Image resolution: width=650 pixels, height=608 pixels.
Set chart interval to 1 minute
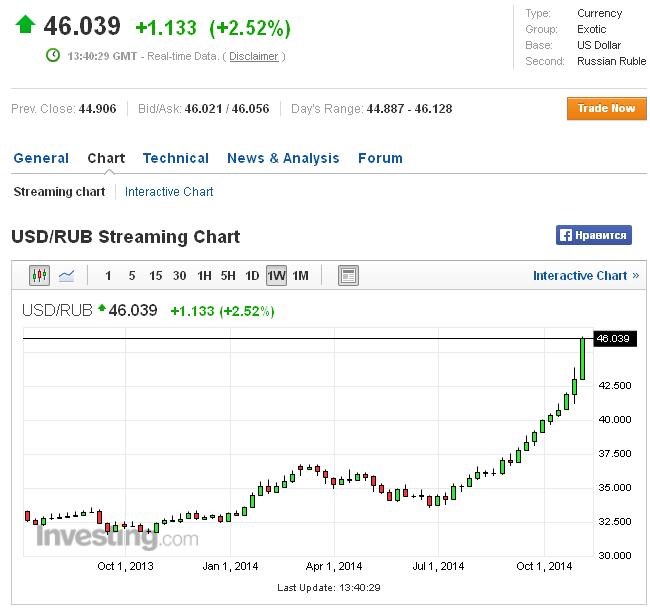108,276
